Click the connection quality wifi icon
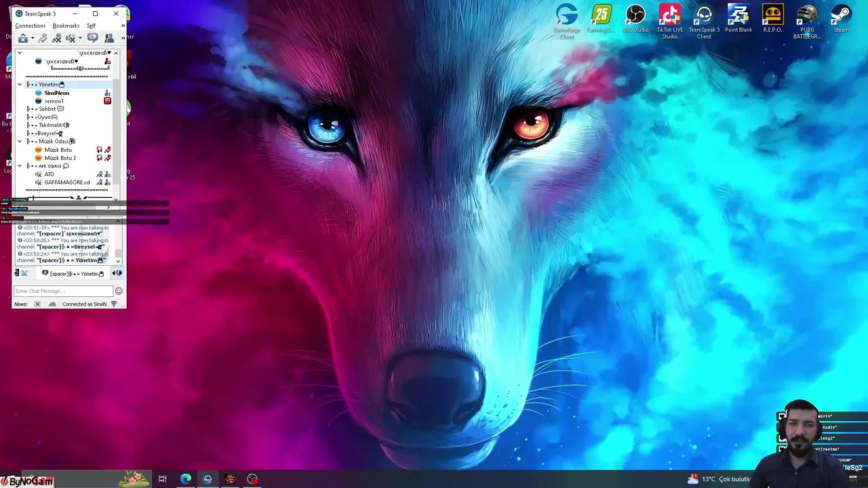 114,304
